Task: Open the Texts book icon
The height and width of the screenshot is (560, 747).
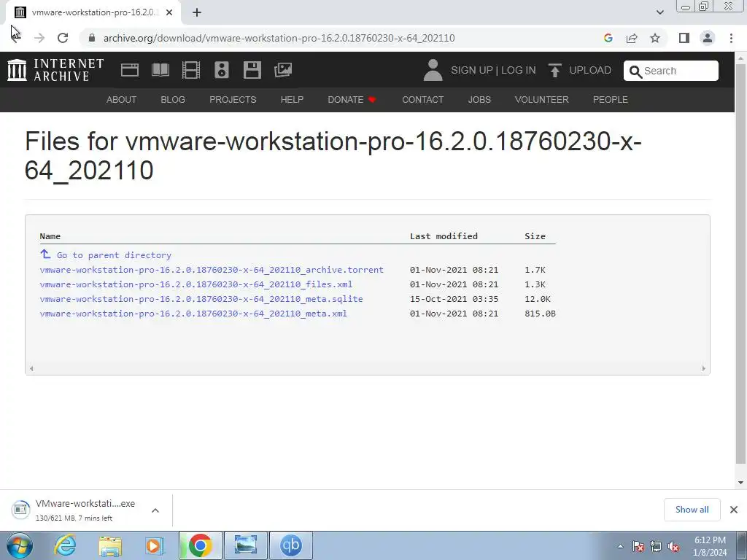Action: [x=160, y=70]
